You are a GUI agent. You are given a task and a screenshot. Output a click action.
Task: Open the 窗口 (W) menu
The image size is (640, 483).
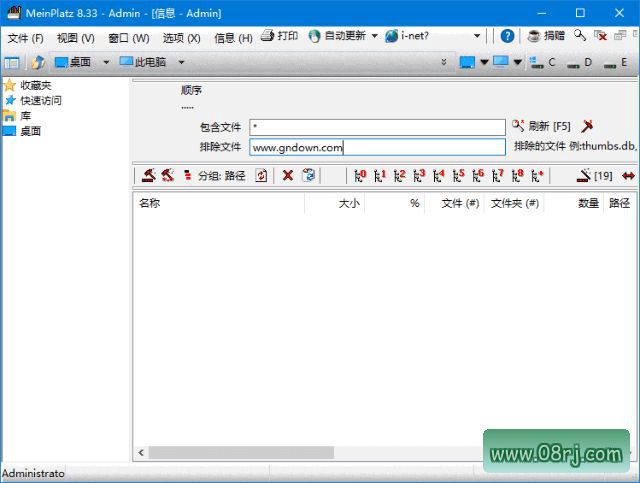click(x=129, y=38)
